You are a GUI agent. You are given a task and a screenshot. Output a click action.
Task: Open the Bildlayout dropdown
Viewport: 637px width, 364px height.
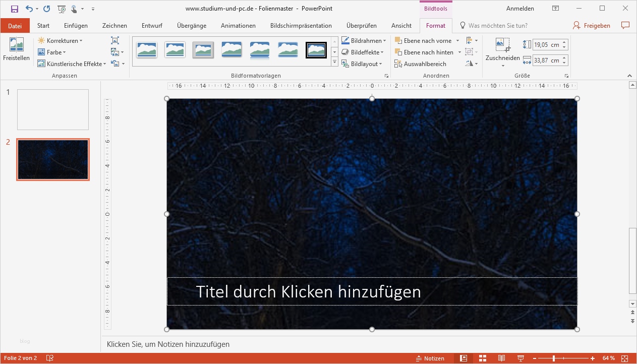click(363, 64)
